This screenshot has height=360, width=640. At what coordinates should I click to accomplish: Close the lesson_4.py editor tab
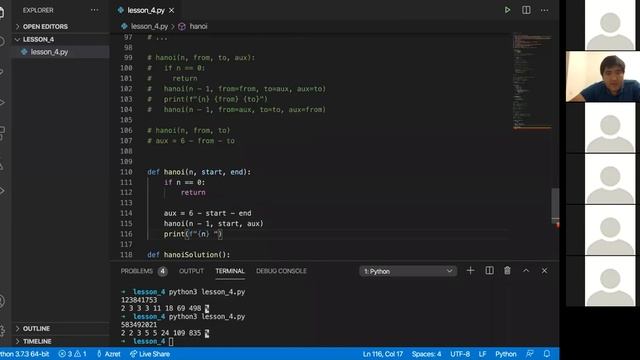(x=171, y=11)
